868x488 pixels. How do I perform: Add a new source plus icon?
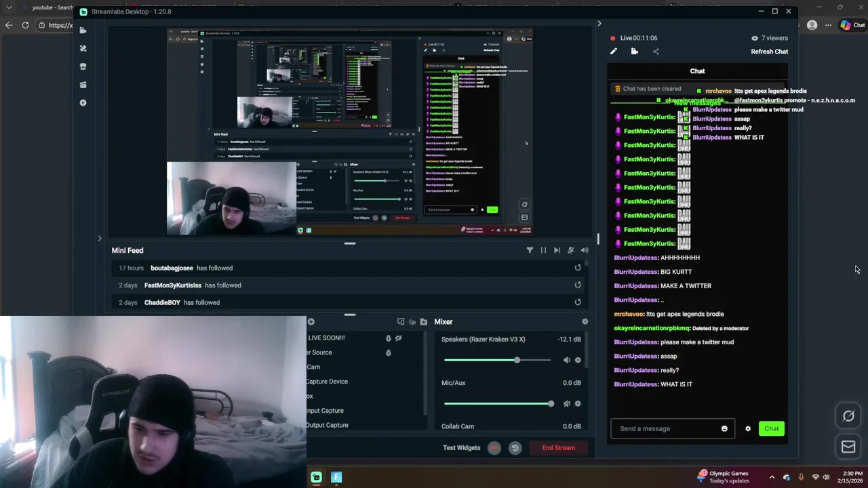pyautogui.click(x=311, y=322)
